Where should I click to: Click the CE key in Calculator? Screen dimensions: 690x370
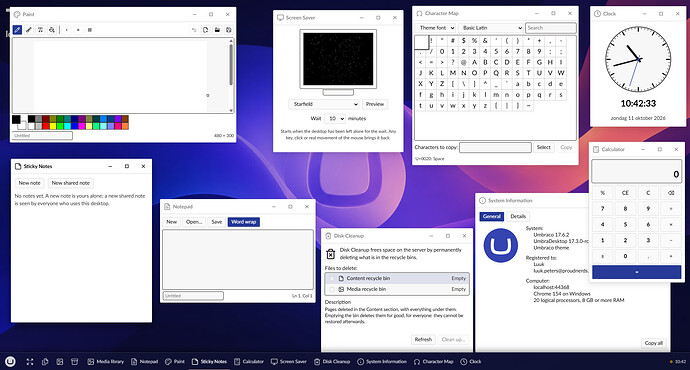pyautogui.click(x=625, y=193)
